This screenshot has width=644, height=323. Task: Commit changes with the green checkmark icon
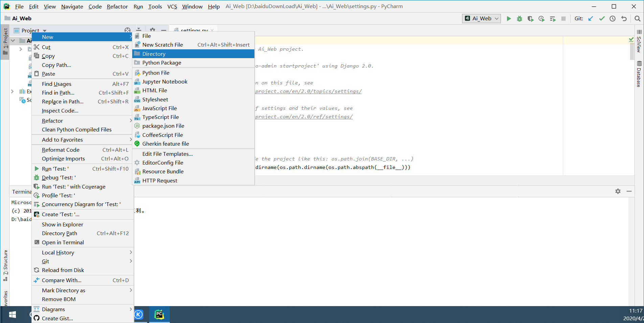click(x=601, y=19)
